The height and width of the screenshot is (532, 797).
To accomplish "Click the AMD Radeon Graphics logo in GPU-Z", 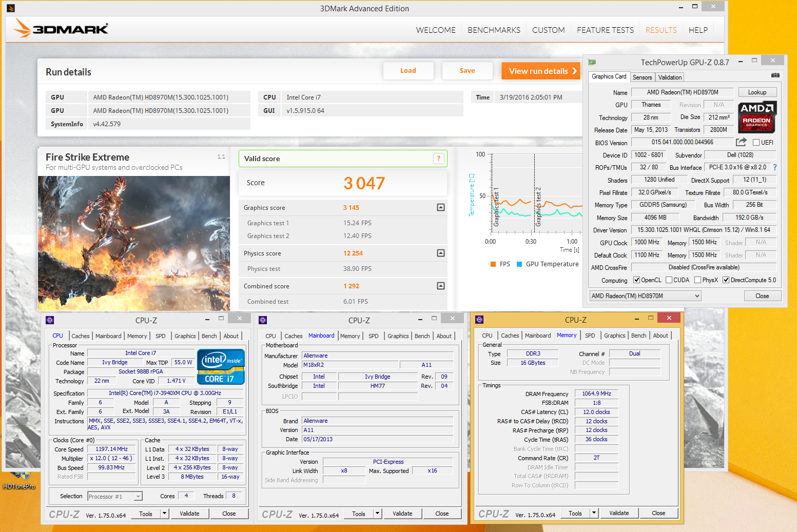I will point(757,117).
